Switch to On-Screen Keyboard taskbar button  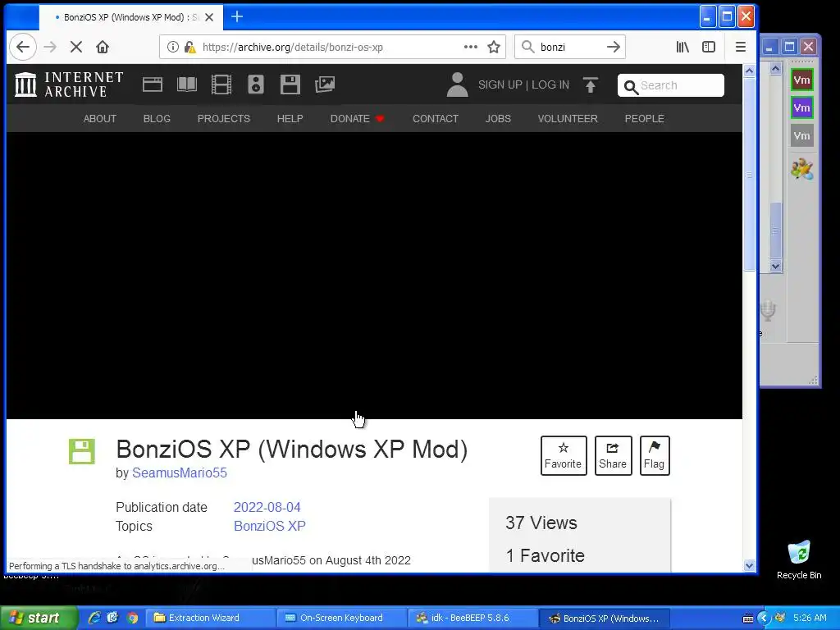342,618
